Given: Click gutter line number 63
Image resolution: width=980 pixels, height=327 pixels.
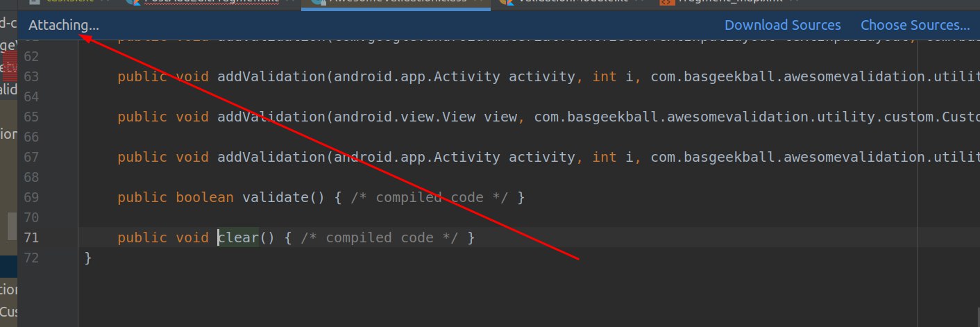Looking at the screenshot, I should [x=31, y=76].
